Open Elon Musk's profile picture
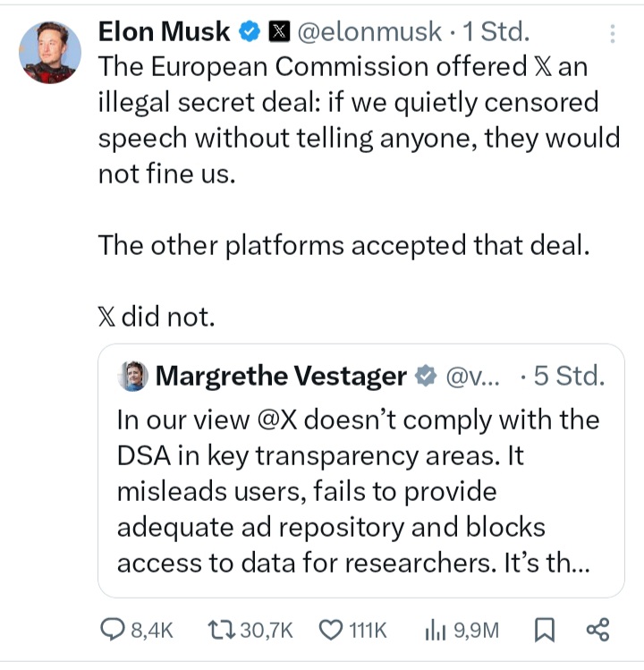Screen dimensions: 644x670 point(48,51)
